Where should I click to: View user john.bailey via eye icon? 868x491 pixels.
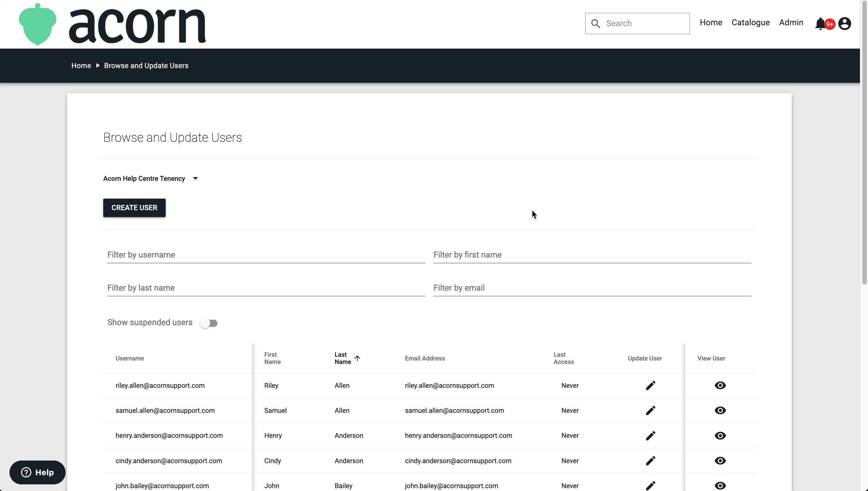point(720,486)
